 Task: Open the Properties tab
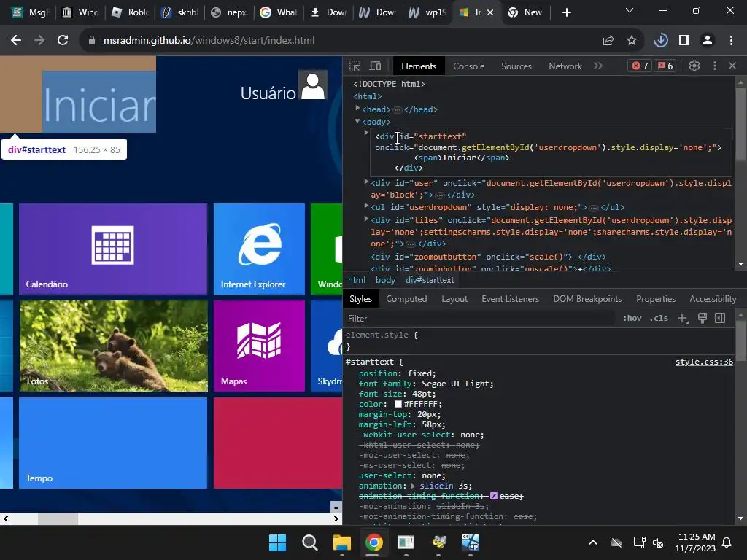tap(656, 298)
